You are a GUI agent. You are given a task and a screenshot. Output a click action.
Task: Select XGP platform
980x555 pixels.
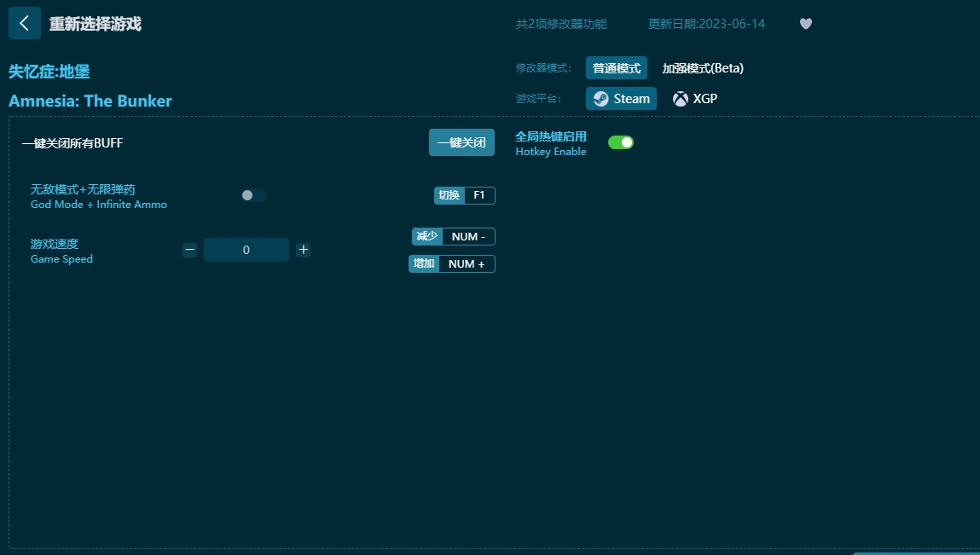[694, 99]
